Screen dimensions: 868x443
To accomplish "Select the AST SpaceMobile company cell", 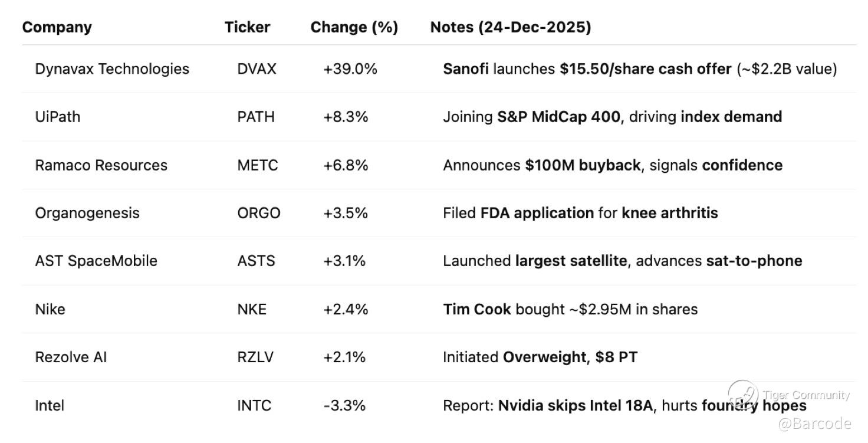I will (96, 261).
